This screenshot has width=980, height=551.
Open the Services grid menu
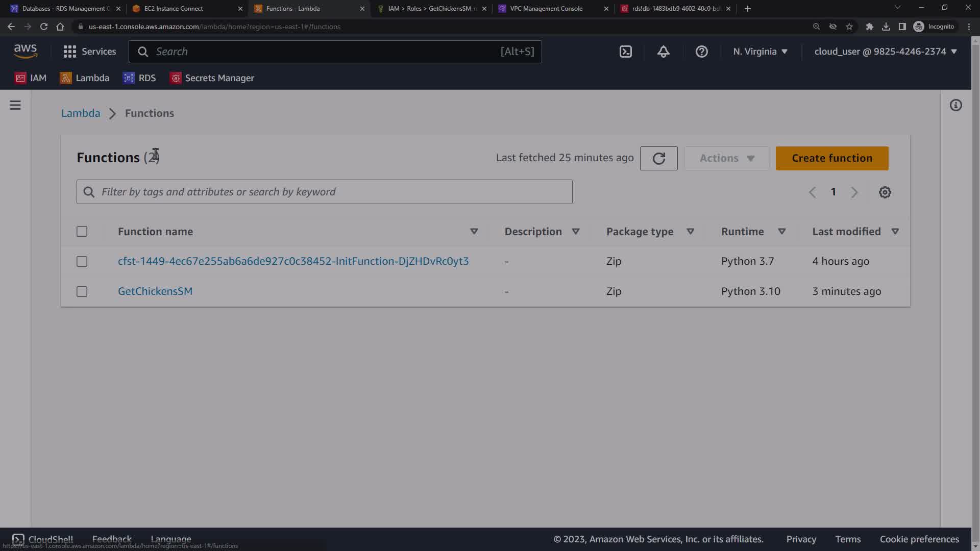(x=89, y=52)
